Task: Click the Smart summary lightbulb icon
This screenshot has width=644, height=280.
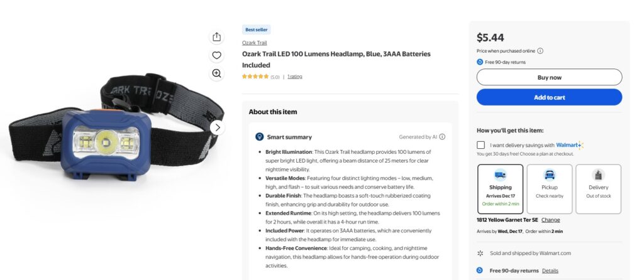Action: [x=259, y=137]
